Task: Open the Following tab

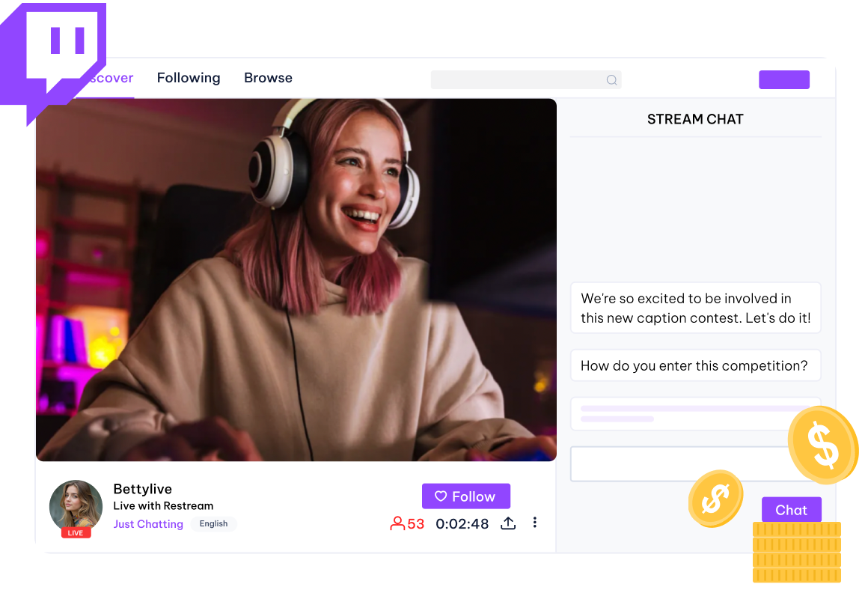Action: coord(189,78)
